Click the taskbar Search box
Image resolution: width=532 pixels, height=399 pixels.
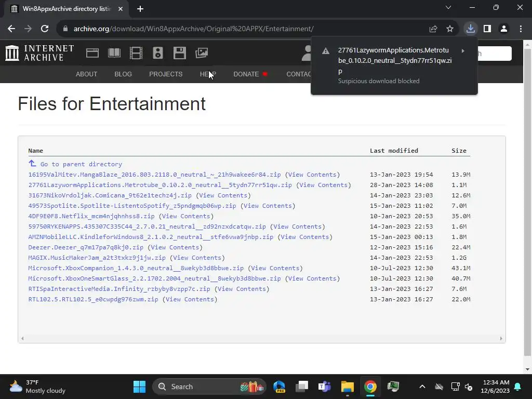click(209, 387)
